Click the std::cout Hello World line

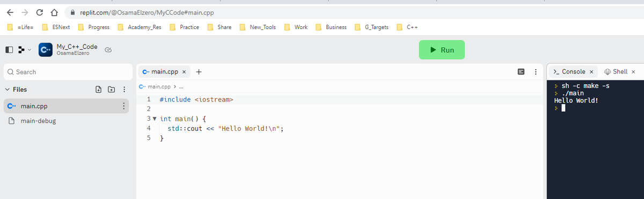tap(226, 129)
